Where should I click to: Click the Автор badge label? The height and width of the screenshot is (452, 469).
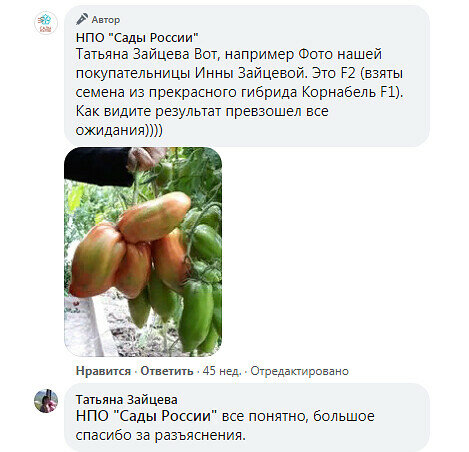106,20
